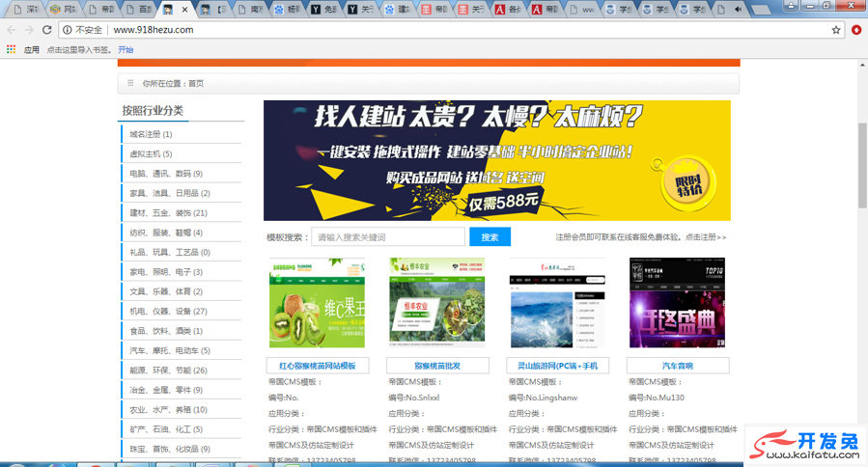Switch to the 各 tab with the red A icon
The height and width of the screenshot is (467, 868).
tap(509, 10)
